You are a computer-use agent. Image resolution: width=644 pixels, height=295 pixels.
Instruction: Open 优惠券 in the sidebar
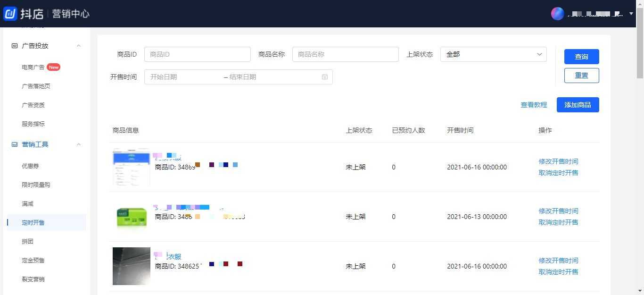point(30,166)
